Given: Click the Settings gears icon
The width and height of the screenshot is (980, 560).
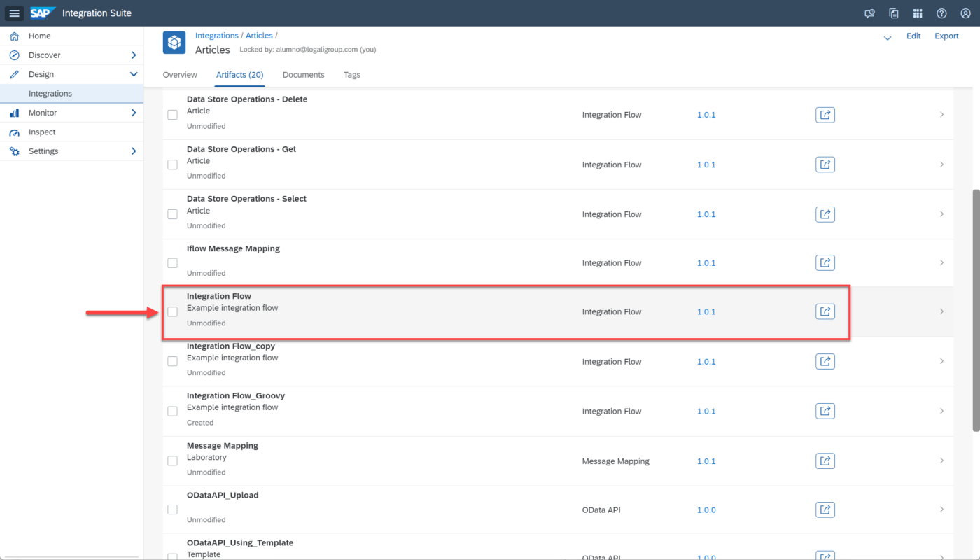Looking at the screenshot, I should 14,151.
